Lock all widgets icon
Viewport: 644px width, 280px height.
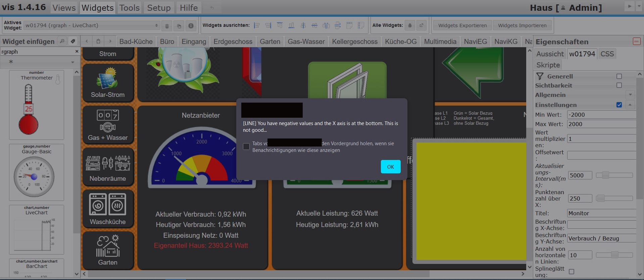point(410,25)
